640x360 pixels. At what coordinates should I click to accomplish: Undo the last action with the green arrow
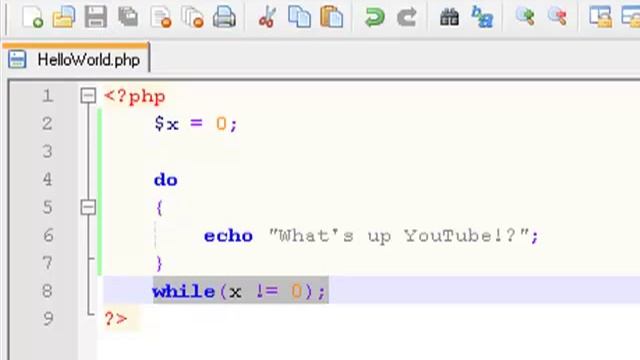374,17
